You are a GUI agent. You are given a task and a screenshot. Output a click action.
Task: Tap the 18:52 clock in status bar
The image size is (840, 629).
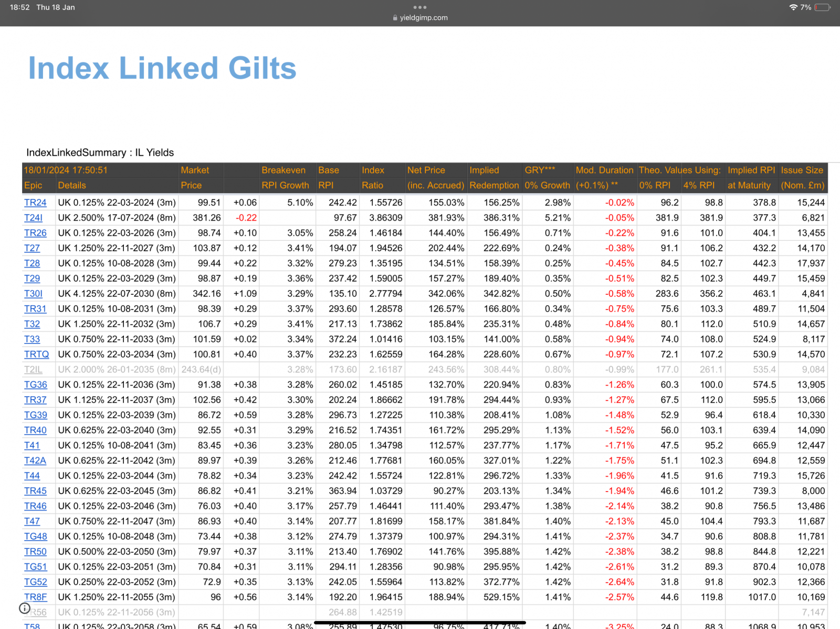tap(20, 7)
